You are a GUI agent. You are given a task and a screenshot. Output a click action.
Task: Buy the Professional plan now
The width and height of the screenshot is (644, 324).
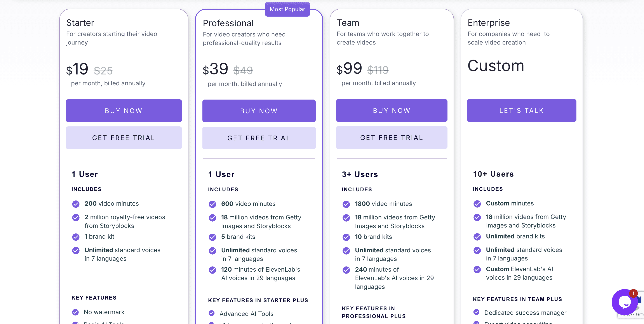pos(259,111)
